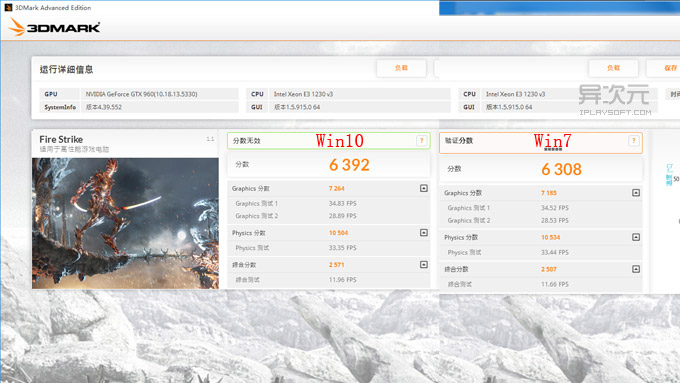Open help icon beside 分数无效 label
This screenshot has width=680, height=383.
point(421,141)
